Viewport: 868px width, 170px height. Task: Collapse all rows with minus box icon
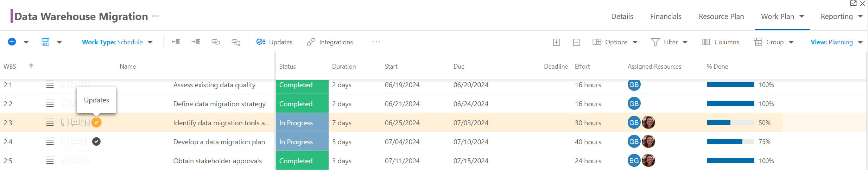point(577,42)
